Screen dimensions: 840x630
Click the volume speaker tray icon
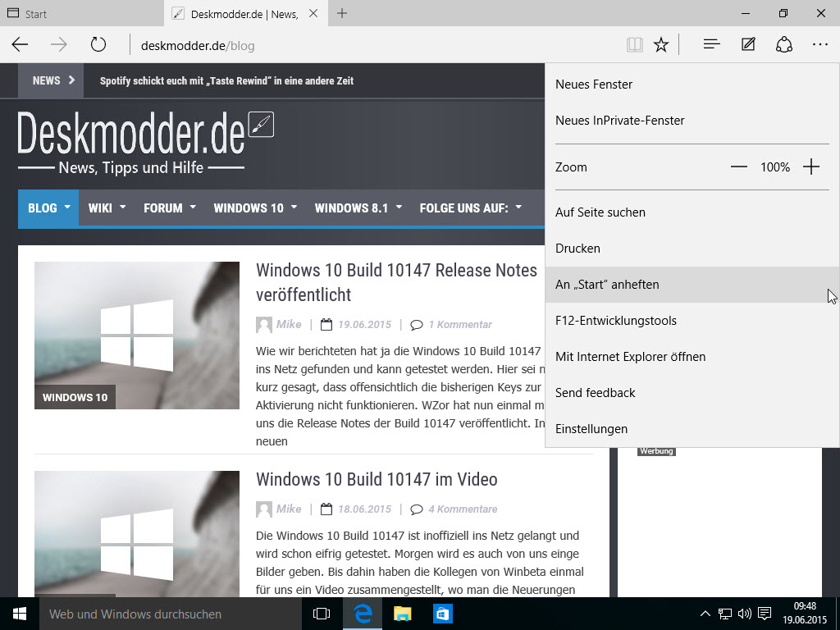[x=745, y=614]
